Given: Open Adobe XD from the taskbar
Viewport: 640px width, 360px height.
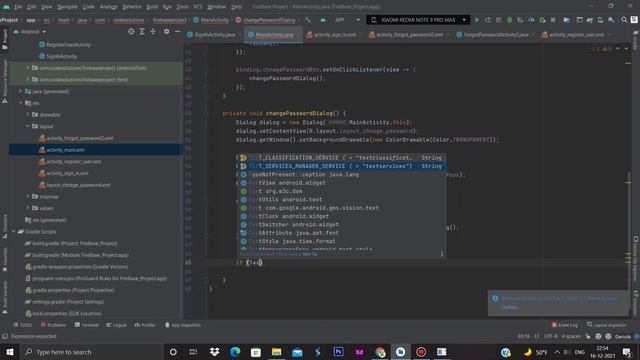Looking at the screenshot, I should [x=359, y=352].
